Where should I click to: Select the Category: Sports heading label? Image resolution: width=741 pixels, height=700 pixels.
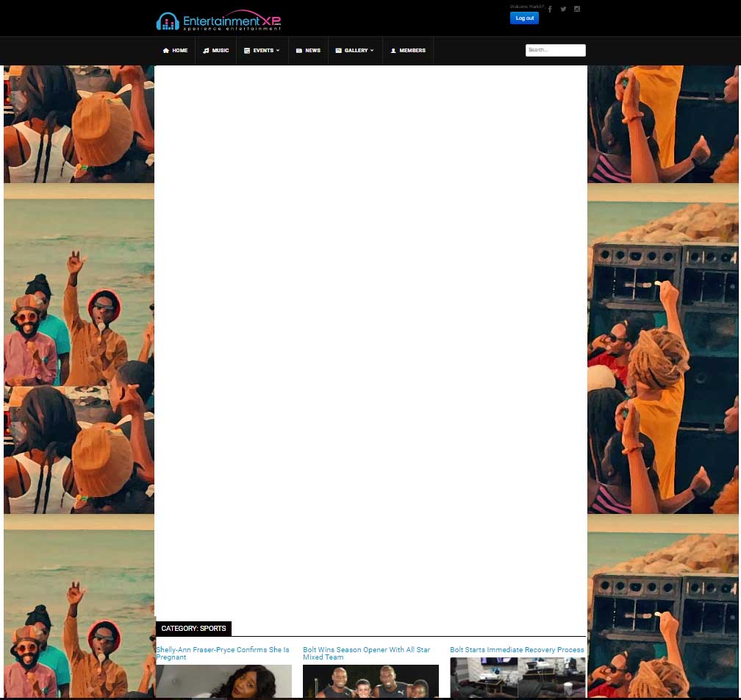193,629
